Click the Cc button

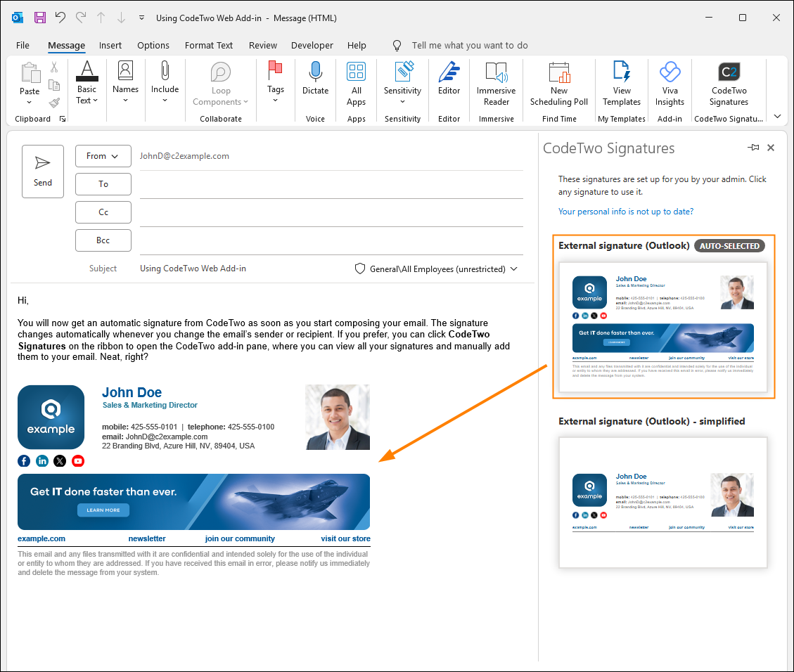[103, 212]
